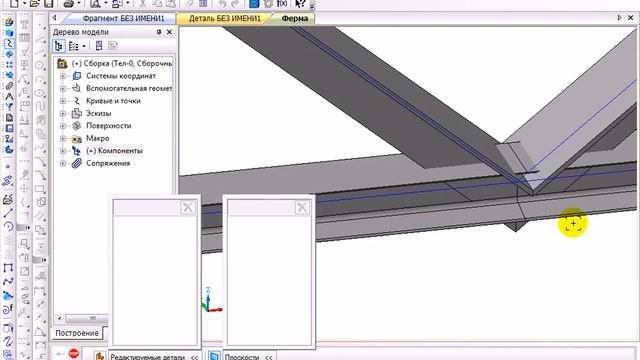The image size is (640, 360).
Task: Click the Redo arrow in top toolbar
Action: 235,4
